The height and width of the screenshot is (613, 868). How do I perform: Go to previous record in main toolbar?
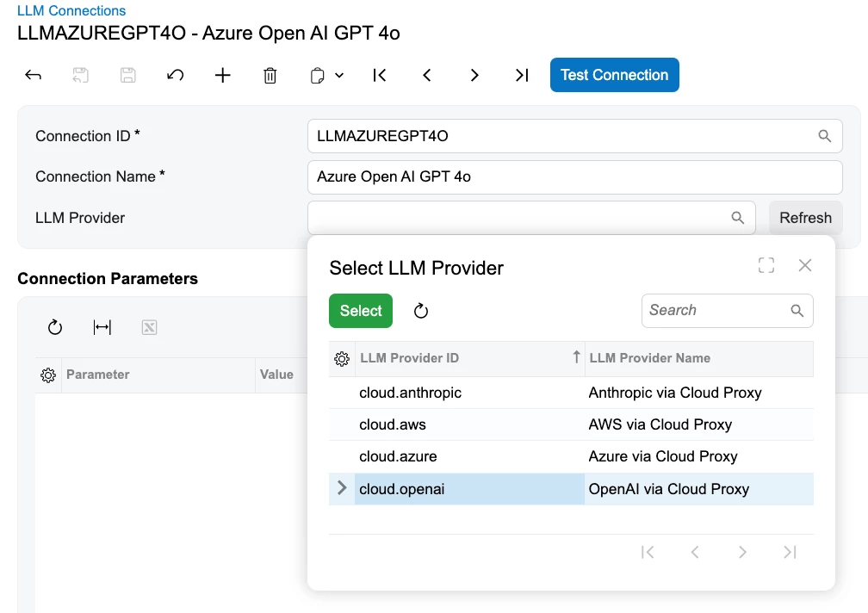click(x=427, y=75)
